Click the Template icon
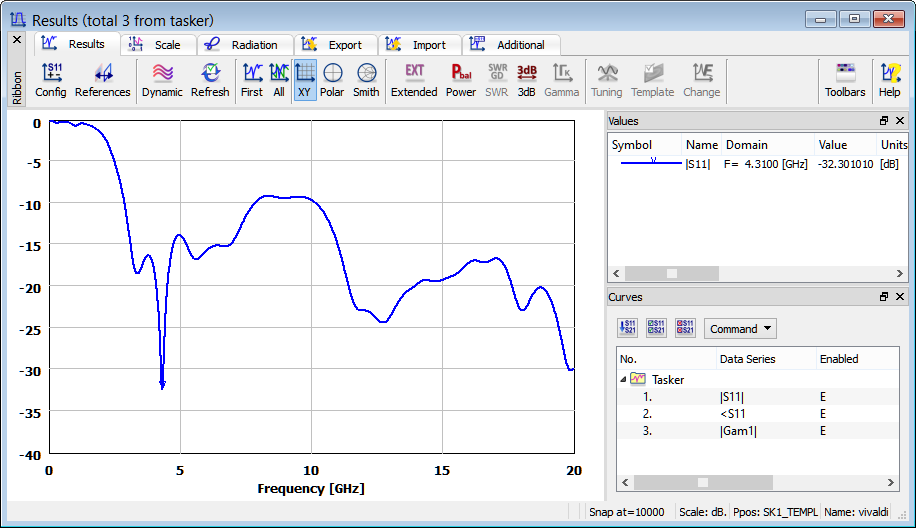916x528 pixels. tap(653, 81)
